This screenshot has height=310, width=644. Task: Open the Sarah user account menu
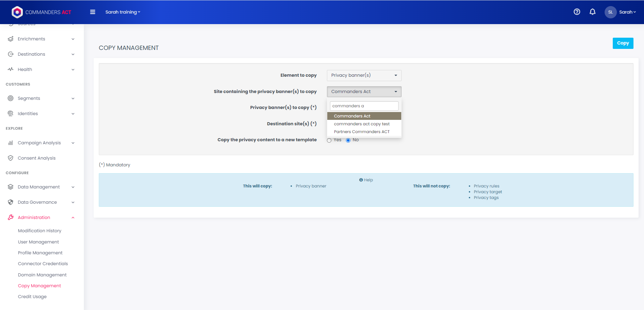pos(621,12)
